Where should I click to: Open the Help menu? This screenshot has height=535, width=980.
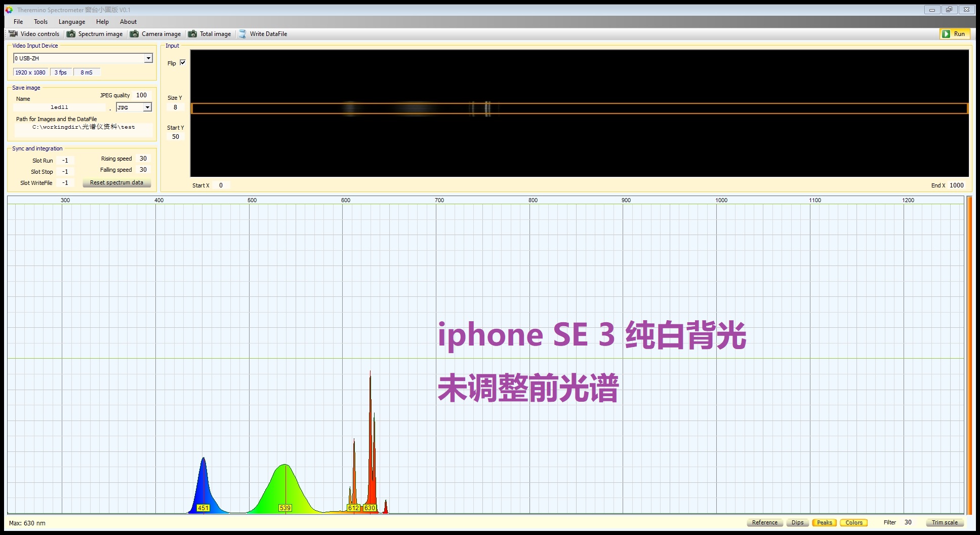tap(102, 22)
